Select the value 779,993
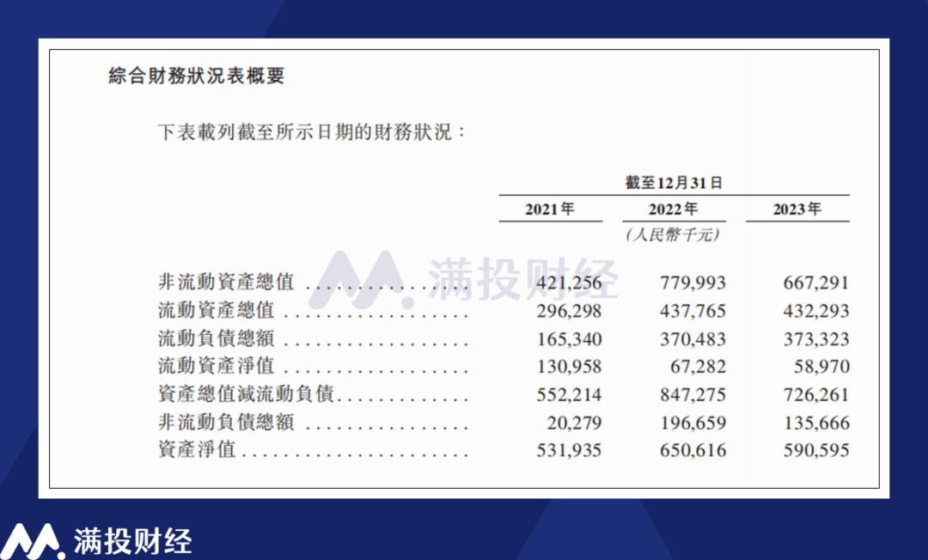 (693, 283)
